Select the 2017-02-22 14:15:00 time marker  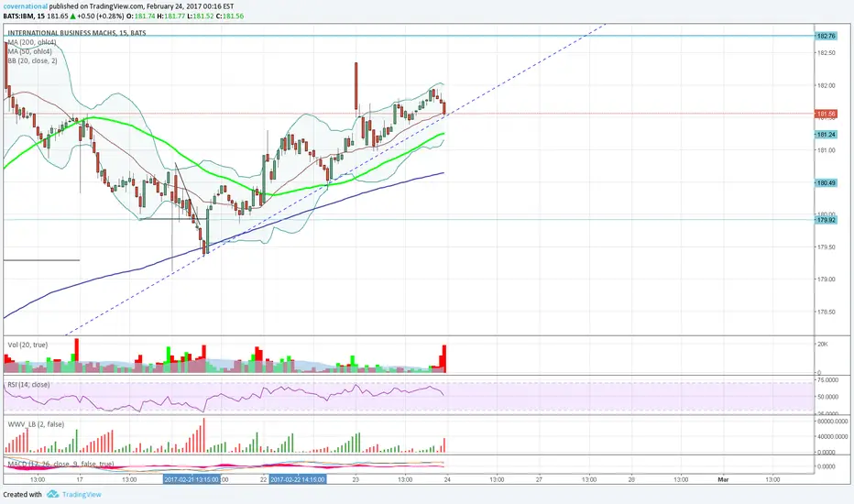[x=298, y=479]
